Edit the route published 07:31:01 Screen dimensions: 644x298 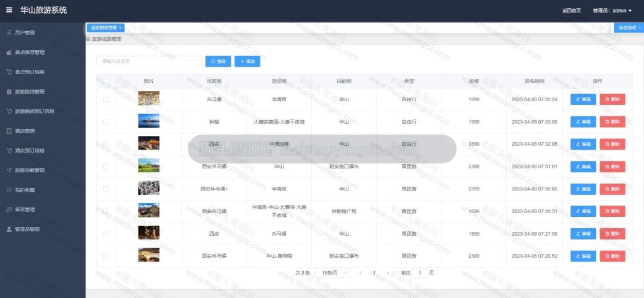(x=583, y=167)
